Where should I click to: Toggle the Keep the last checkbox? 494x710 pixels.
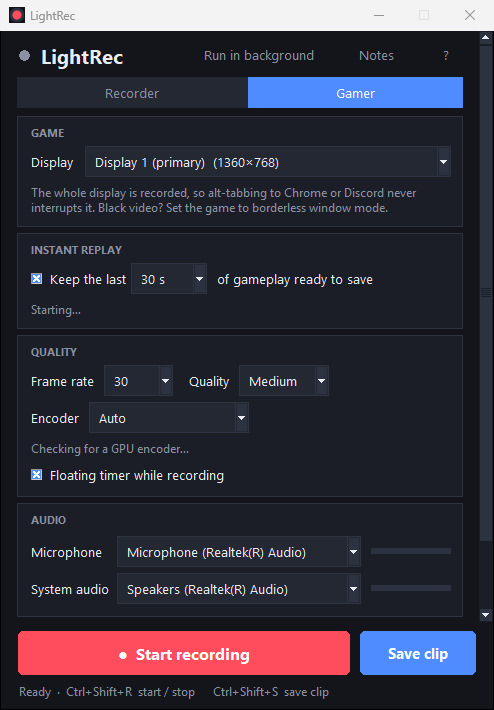pos(37,278)
